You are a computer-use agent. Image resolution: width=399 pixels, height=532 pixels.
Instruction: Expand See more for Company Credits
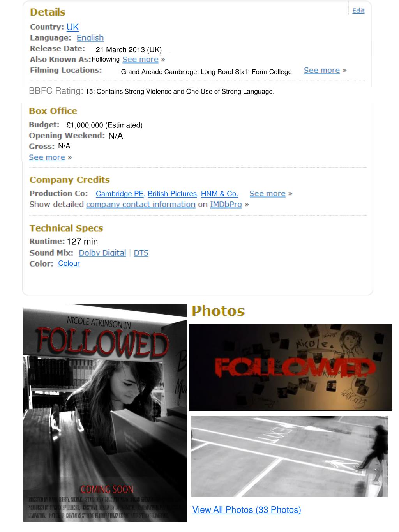pos(267,194)
